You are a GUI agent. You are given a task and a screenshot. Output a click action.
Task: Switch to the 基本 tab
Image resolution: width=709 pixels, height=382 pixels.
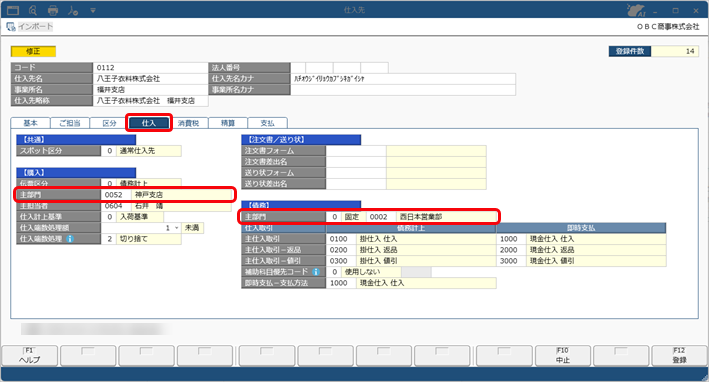[30, 123]
